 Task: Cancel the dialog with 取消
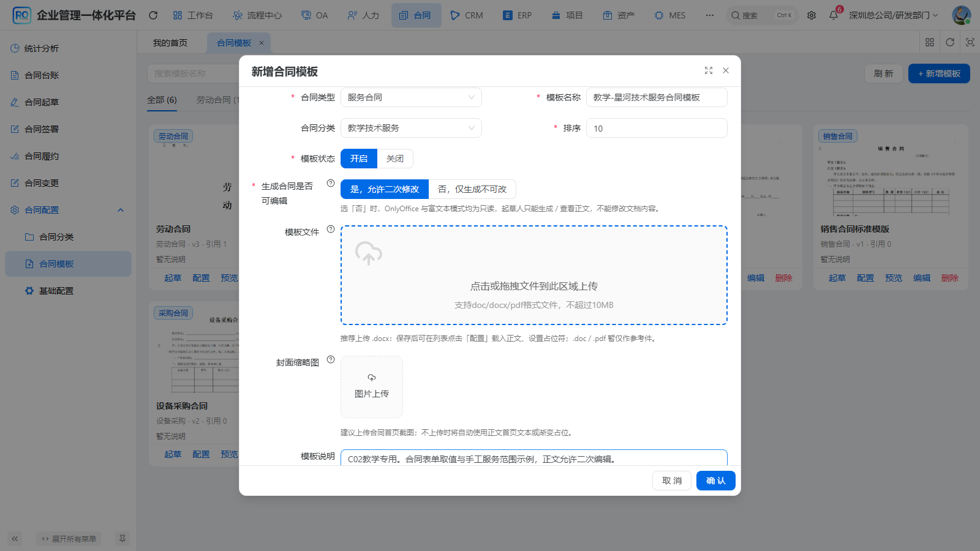[672, 481]
